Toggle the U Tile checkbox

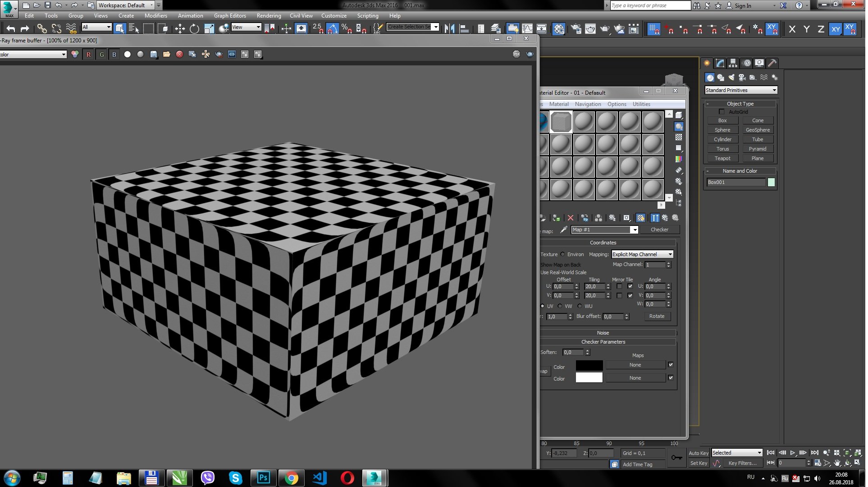click(x=630, y=286)
